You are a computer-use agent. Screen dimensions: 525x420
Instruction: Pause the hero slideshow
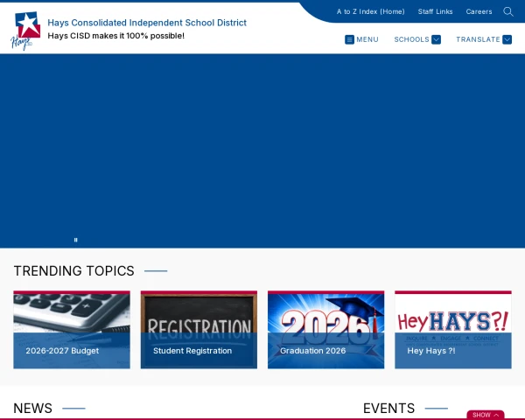75,240
